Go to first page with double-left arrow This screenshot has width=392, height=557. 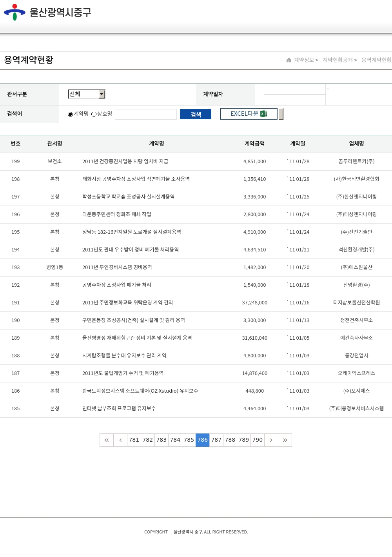107,440
